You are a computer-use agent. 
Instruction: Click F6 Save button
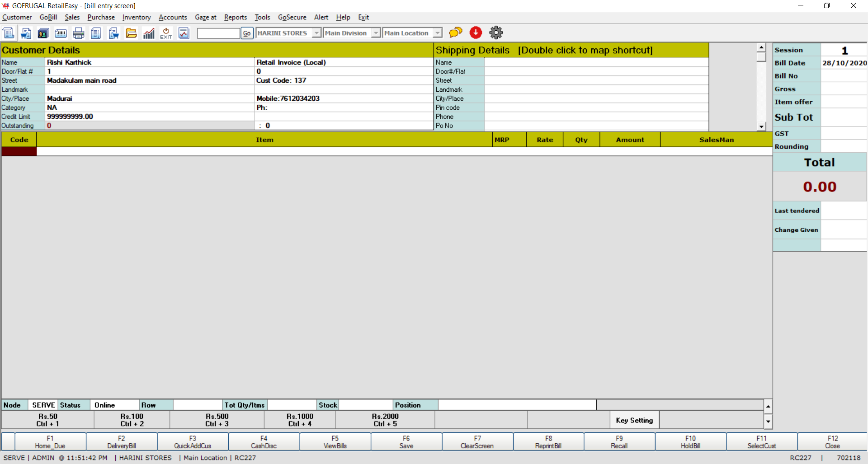[406, 442]
